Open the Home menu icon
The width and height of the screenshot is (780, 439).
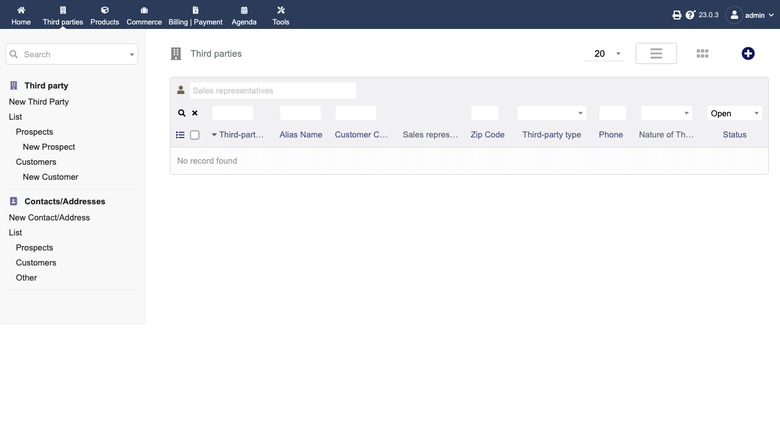point(21,10)
